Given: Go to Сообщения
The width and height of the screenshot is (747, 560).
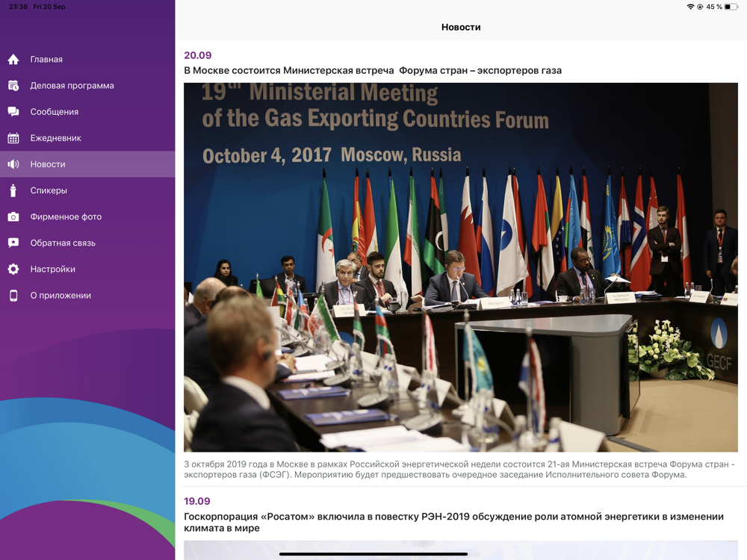Looking at the screenshot, I should (87, 112).
